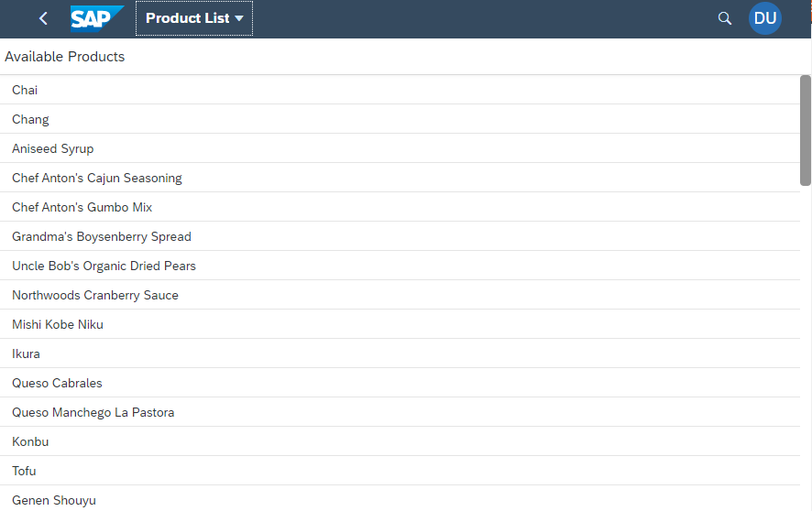Click the SAP logo

coord(96,18)
